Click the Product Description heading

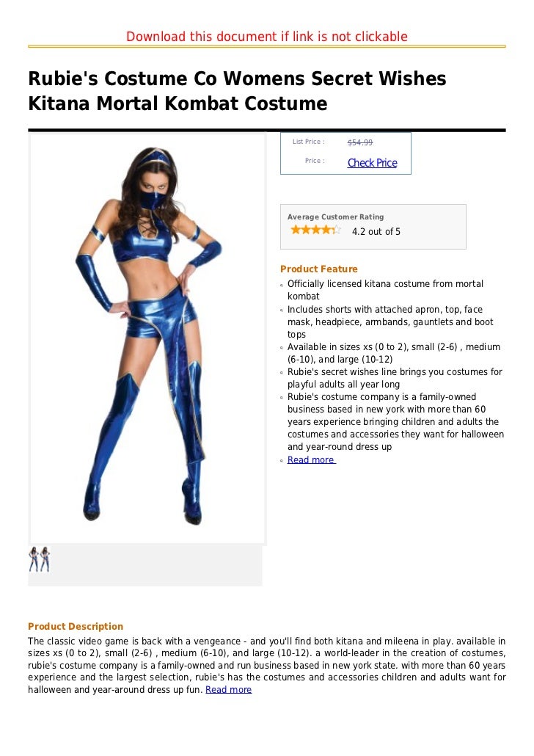point(76,626)
